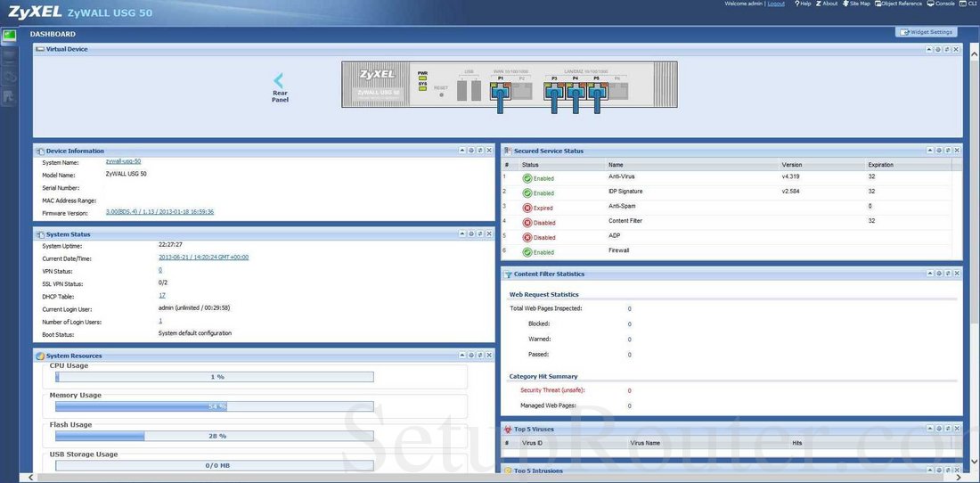Screen dimensions: 980x483
Task: Open the firmware version link
Action: (x=160, y=212)
